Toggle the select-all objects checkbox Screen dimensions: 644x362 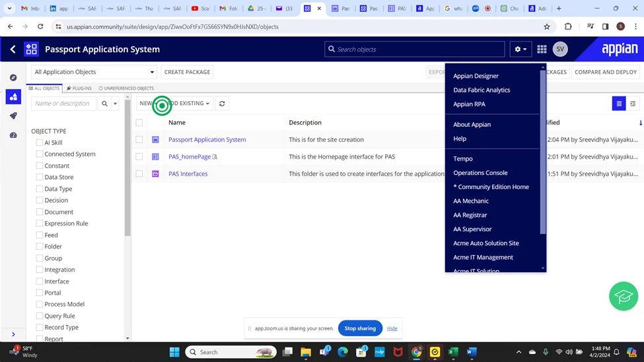coord(139,122)
